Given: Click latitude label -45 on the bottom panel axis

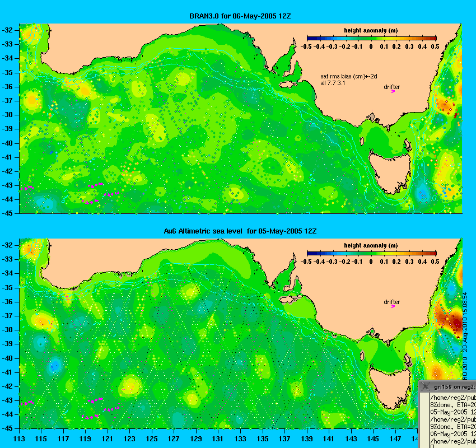Looking at the screenshot, I should (8, 428).
